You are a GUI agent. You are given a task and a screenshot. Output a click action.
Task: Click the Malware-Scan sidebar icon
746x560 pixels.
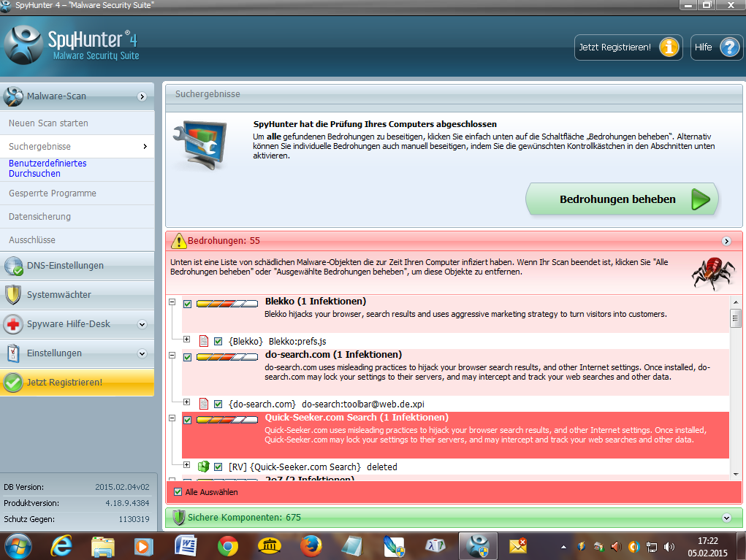[13, 96]
